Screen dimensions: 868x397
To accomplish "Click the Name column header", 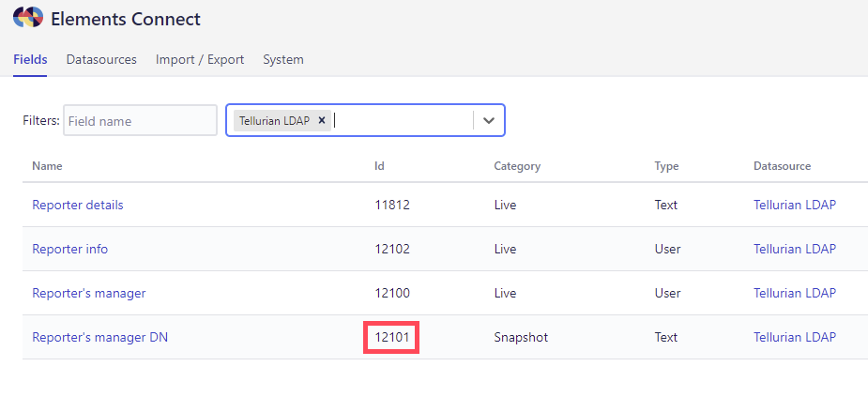I will pyautogui.click(x=47, y=166).
